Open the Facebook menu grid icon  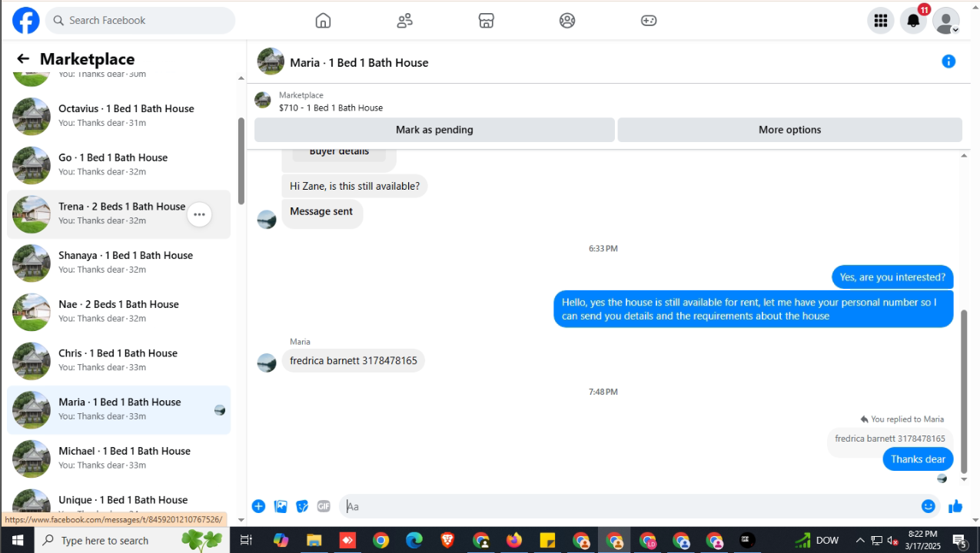click(x=881, y=21)
